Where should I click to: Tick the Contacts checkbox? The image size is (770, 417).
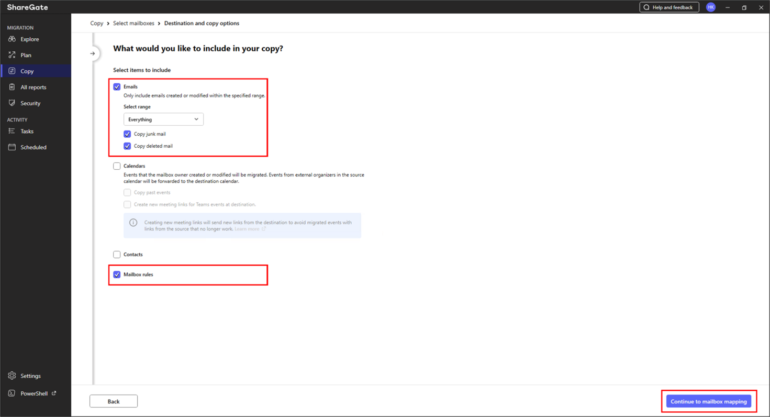click(x=117, y=254)
